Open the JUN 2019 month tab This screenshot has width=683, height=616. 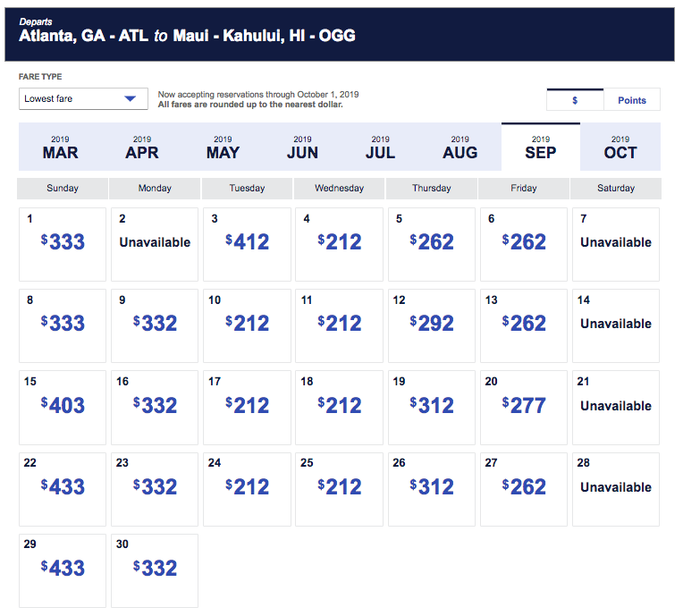coord(302,147)
